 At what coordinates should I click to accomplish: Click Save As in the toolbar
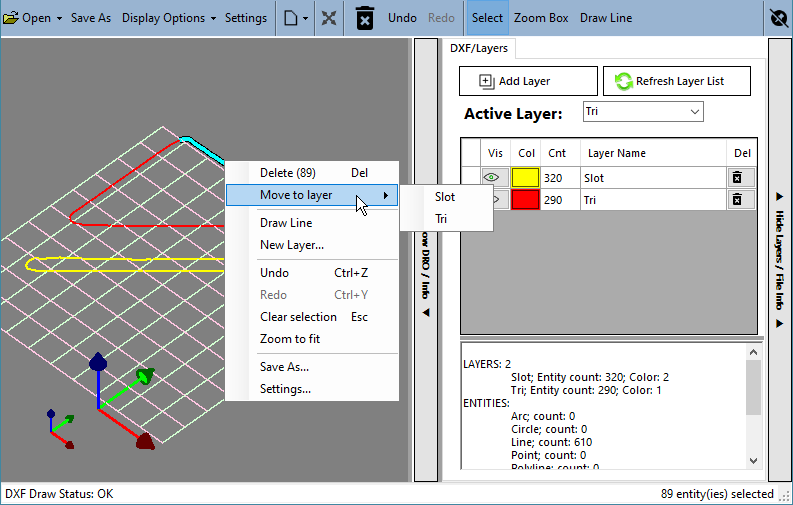click(91, 18)
